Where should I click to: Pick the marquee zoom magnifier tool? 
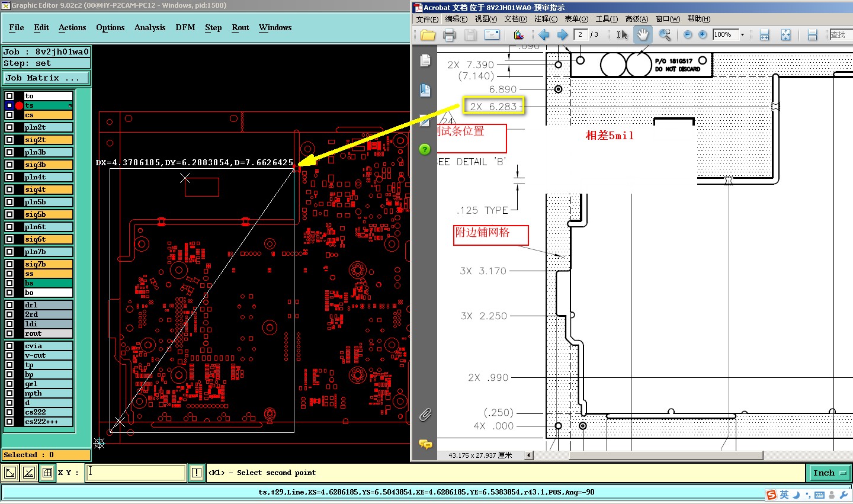665,35
